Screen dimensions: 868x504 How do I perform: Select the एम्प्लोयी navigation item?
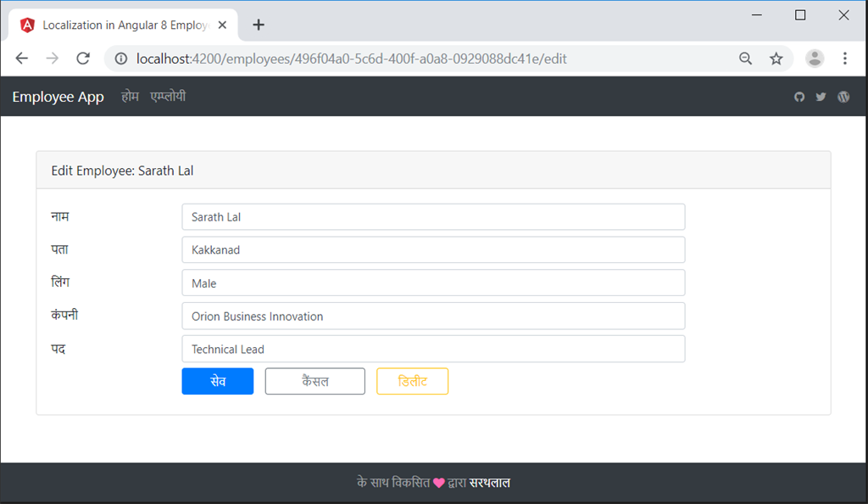click(x=167, y=97)
